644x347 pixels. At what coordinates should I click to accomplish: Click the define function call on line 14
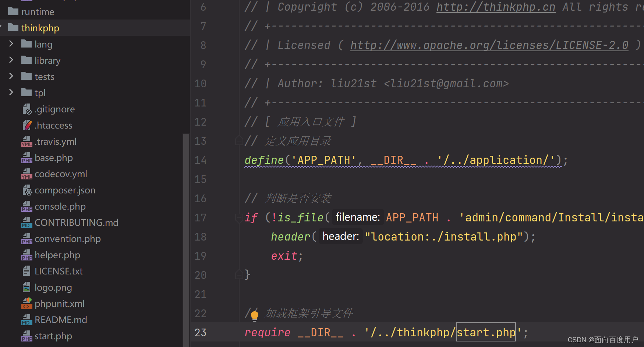(264, 160)
